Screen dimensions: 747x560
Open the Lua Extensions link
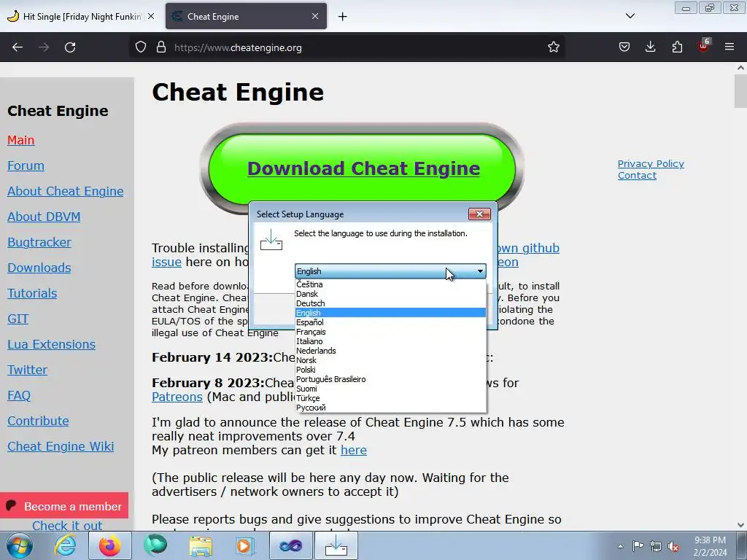coord(52,344)
